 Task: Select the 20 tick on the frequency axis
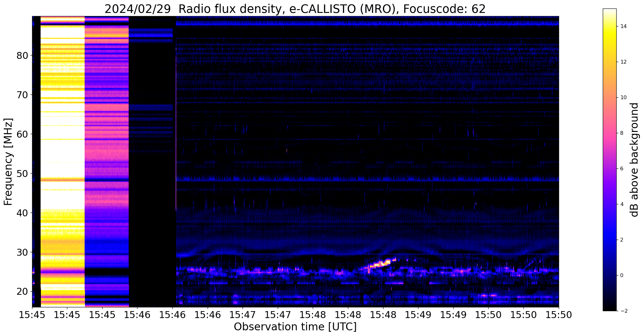point(22,292)
